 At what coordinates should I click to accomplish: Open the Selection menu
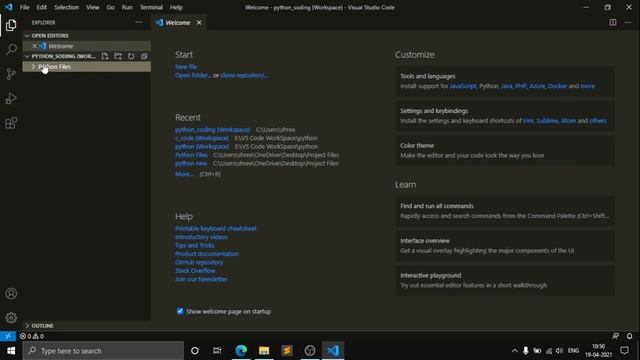(67, 7)
